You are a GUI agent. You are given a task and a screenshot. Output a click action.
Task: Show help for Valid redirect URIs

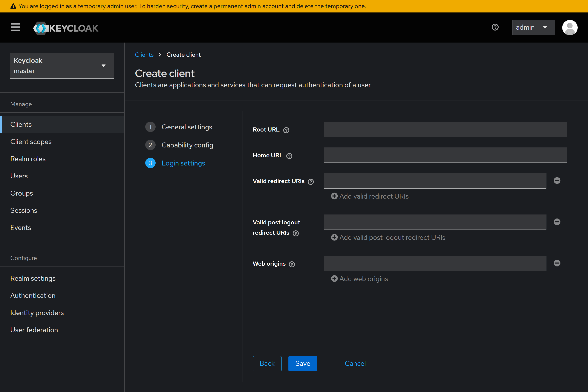click(311, 182)
